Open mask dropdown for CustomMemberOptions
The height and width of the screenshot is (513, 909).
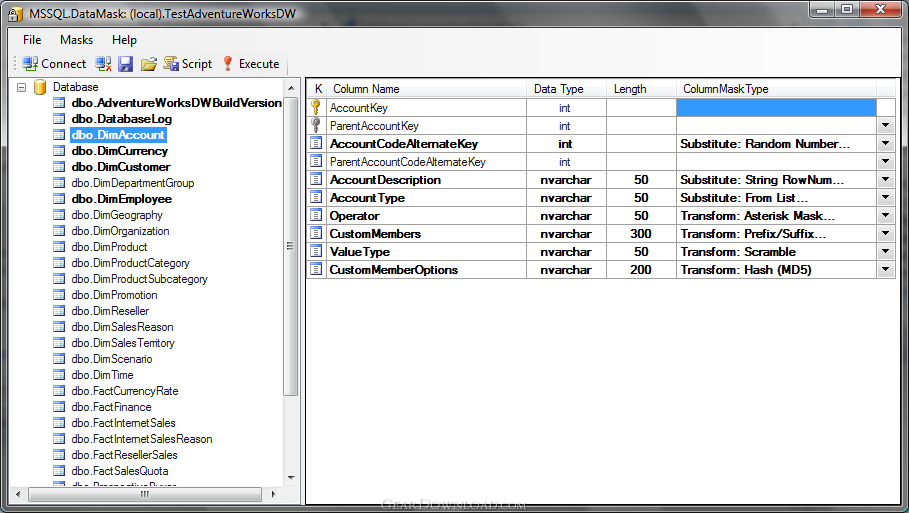pyautogui.click(x=885, y=269)
